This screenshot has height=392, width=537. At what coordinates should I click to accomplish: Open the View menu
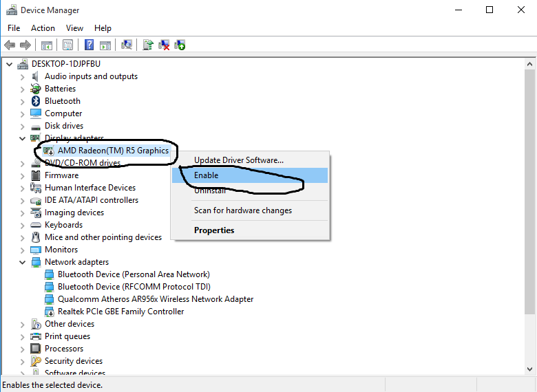tap(74, 28)
